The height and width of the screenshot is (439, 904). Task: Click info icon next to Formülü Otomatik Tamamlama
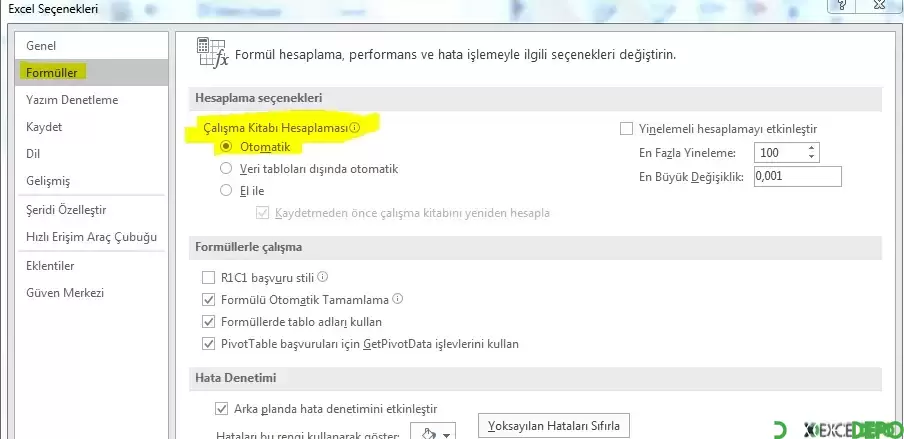(x=398, y=299)
